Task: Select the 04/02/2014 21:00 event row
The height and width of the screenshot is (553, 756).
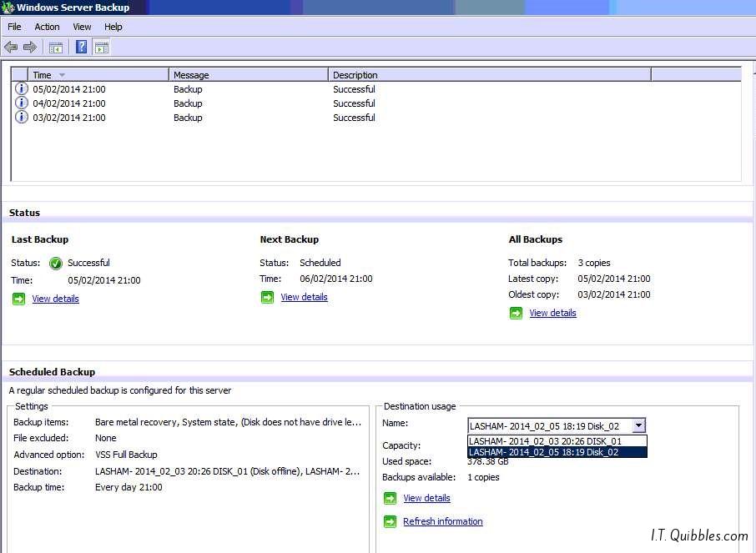Action: coord(376,103)
